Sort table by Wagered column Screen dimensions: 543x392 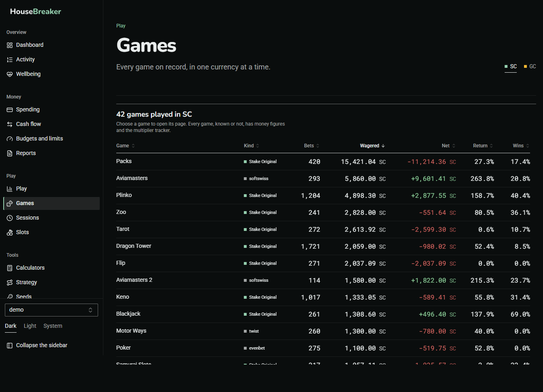click(373, 146)
